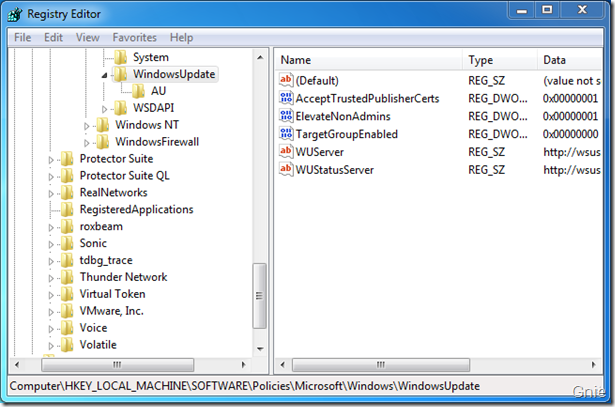Select the WindowsUpdate key label
The width and height of the screenshot is (615, 407).
[x=174, y=74]
